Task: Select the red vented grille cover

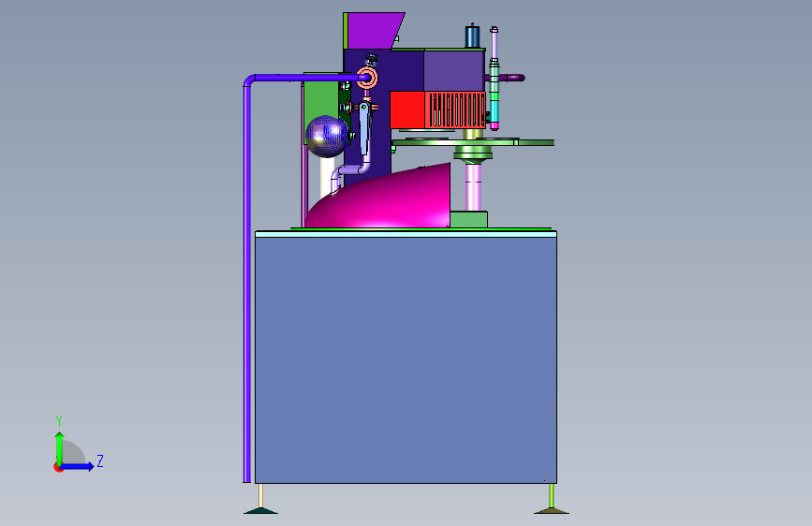Action: click(455, 110)
